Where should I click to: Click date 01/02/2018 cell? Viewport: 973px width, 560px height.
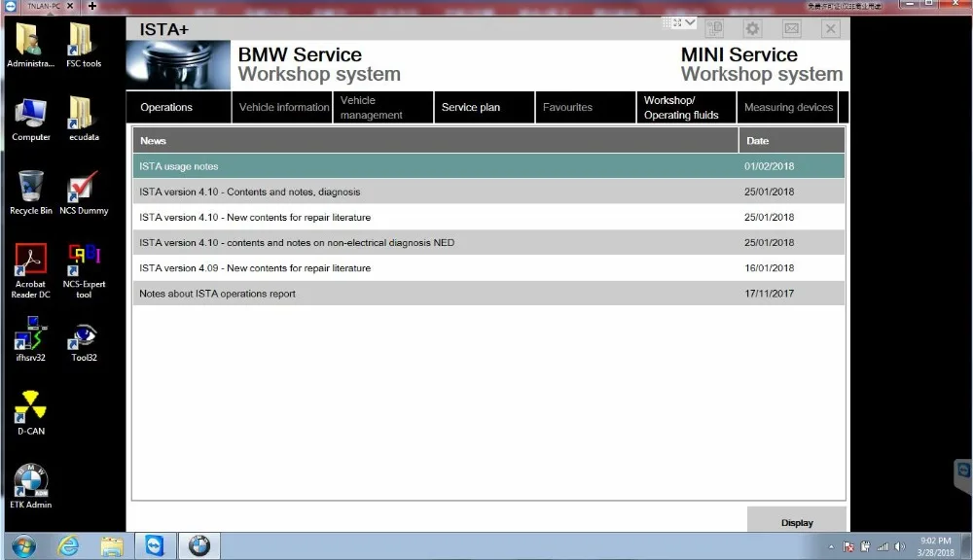coord(770,166)
